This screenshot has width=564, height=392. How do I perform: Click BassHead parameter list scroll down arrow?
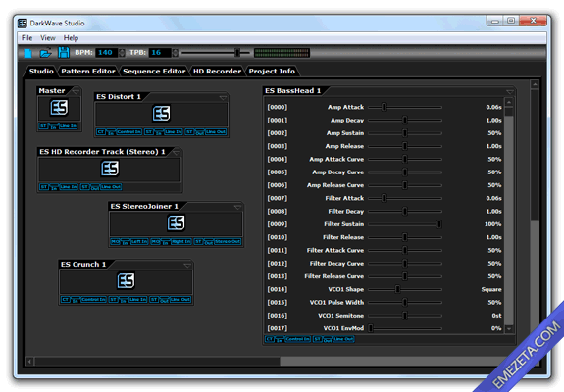tap(509, 328)
